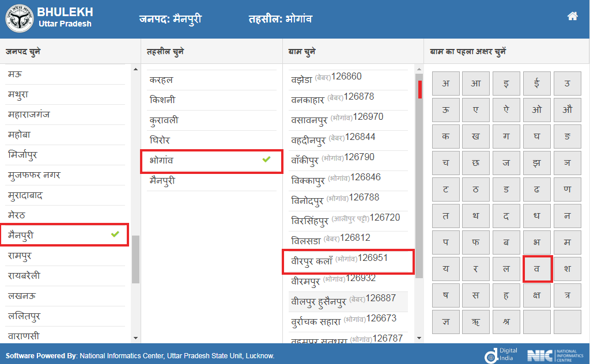The width and height of the screenshot is (590, 364).
Task: Pick the letter क tile in grid
Action: [x=446, y=136]
